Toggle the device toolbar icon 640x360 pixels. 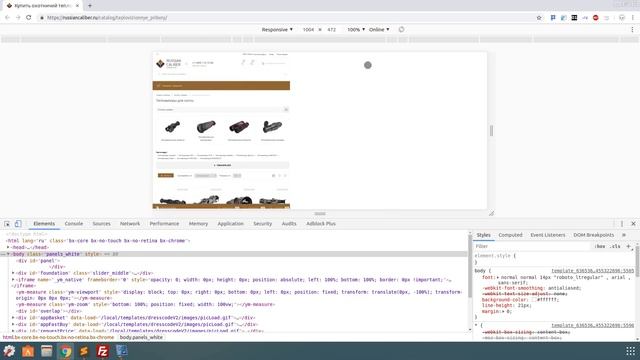click(x=18, y=224)
